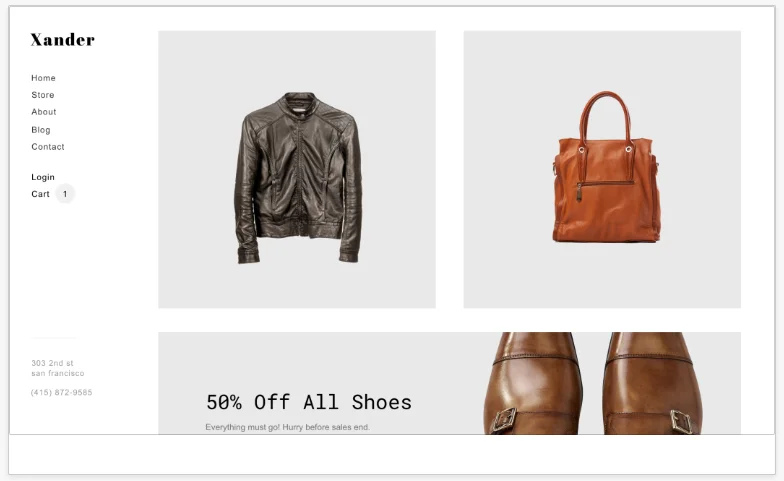
Task: Visit the Blog section
Action: tap(40, 130)
